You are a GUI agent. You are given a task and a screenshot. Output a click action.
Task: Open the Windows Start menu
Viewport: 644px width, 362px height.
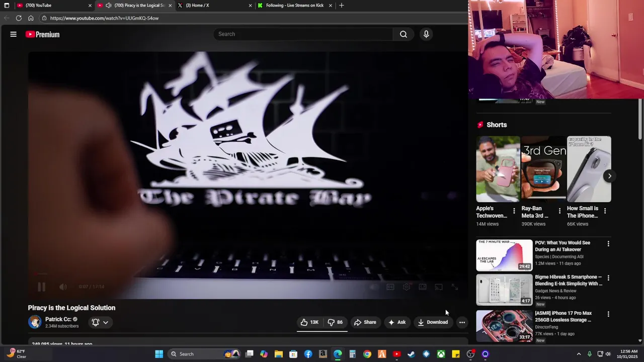(159, 354)
